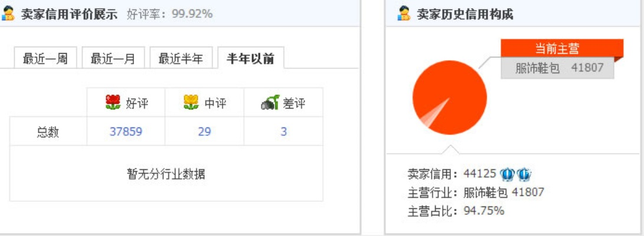Open the 29 neutral reviews link

204,132
